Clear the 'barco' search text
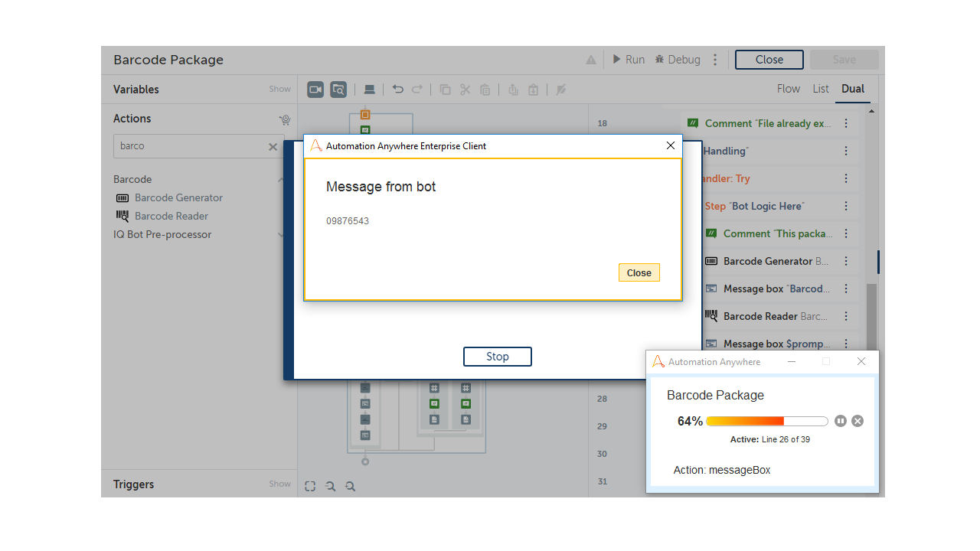The height and width of the screenshot is (551, 980). [x=273, y=147]
